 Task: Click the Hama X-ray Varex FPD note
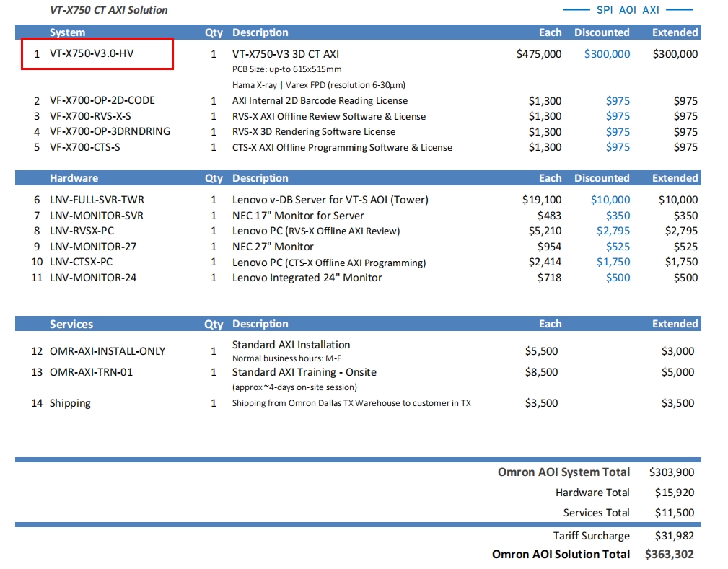[319, 85]
